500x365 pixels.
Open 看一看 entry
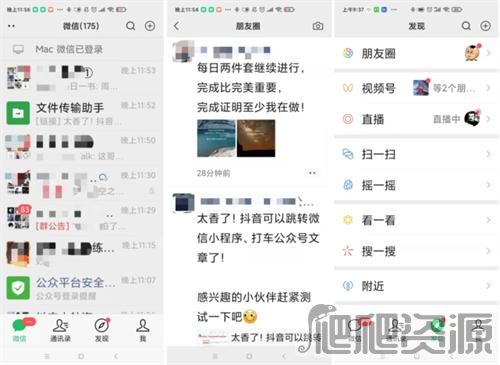point(417,220)
